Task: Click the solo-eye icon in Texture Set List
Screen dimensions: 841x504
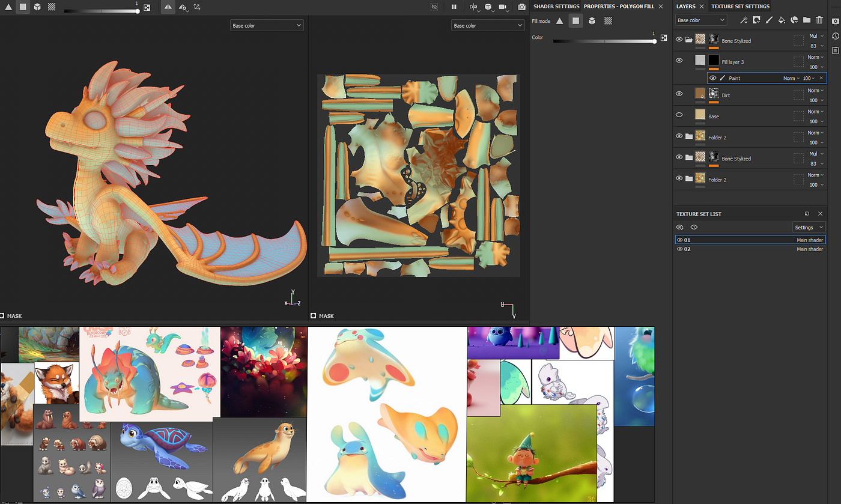Action: click(x=694, y=228)
